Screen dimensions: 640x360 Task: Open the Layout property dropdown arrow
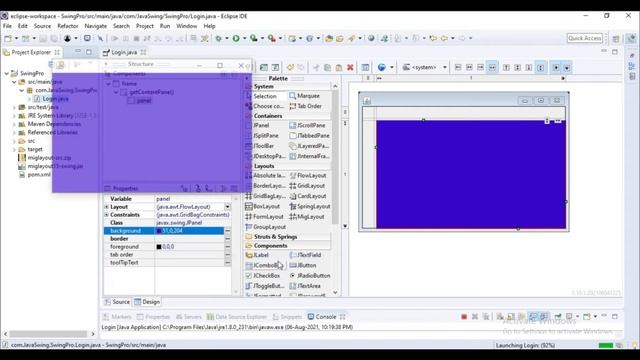[228, 207]
